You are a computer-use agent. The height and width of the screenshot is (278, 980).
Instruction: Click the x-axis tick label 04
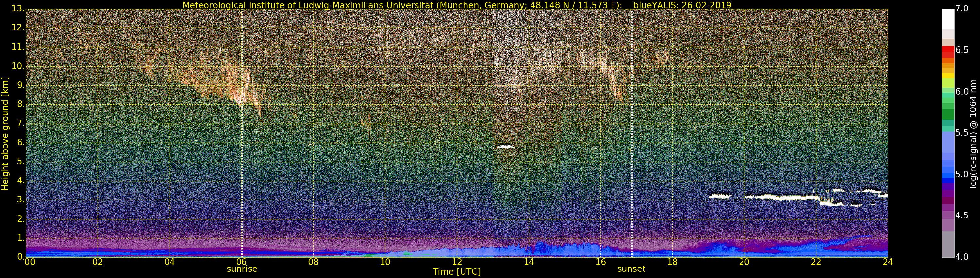pos(170,262)
